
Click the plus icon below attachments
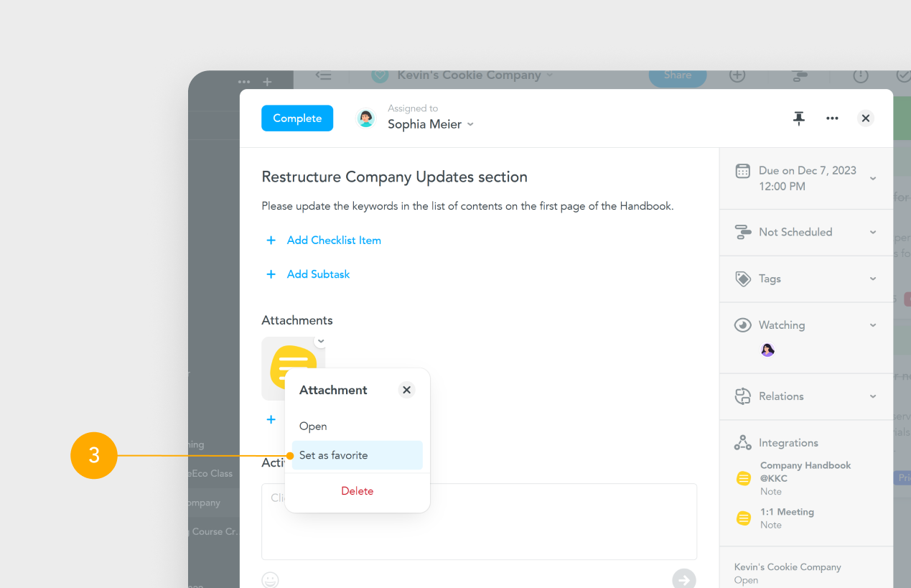point(271,419)
